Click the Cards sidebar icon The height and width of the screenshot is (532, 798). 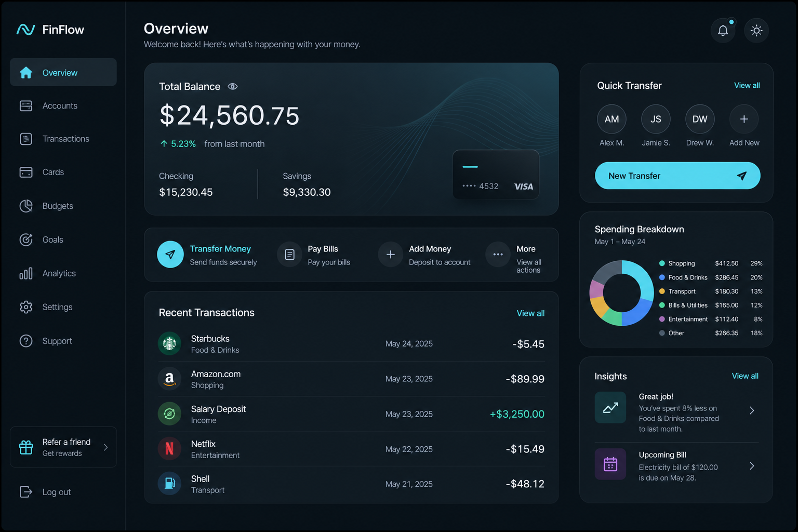pos(26,172)
